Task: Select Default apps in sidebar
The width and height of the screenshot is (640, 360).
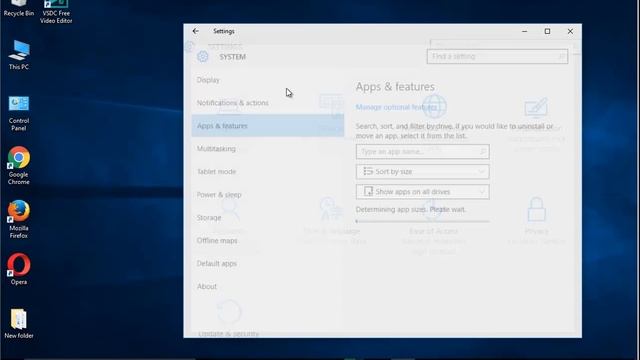Action: click(x=268, y=263)
